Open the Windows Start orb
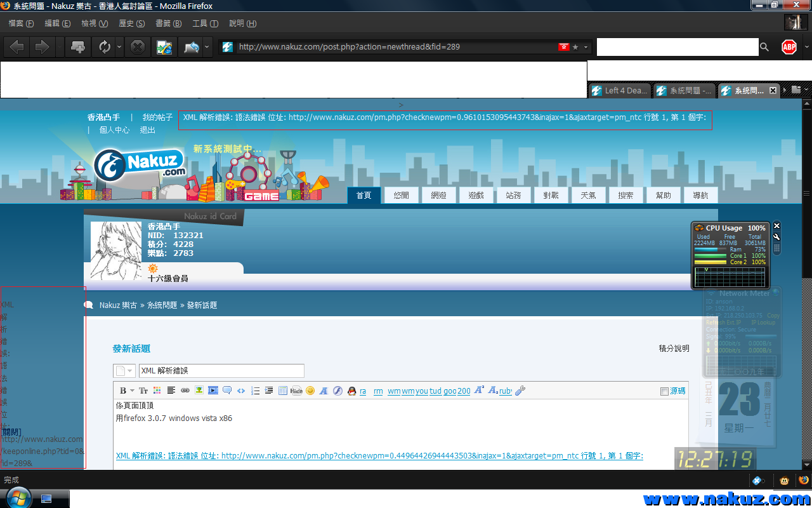The width and height of the screenshot is (812, 508). click(17, 497)
